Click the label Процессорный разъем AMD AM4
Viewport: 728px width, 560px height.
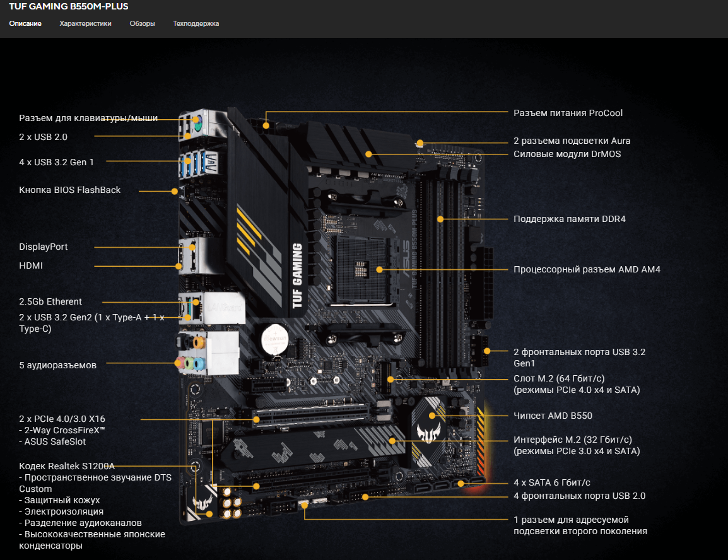pos(587,269)
